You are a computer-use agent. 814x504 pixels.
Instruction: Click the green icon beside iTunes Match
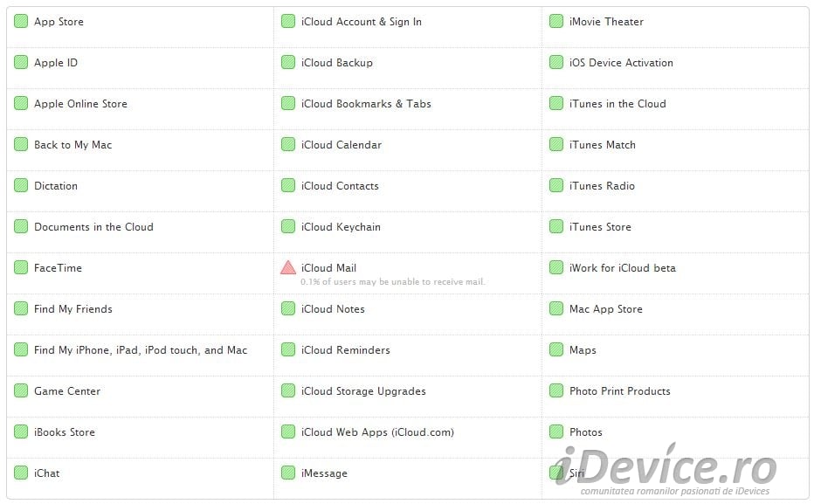556,144
